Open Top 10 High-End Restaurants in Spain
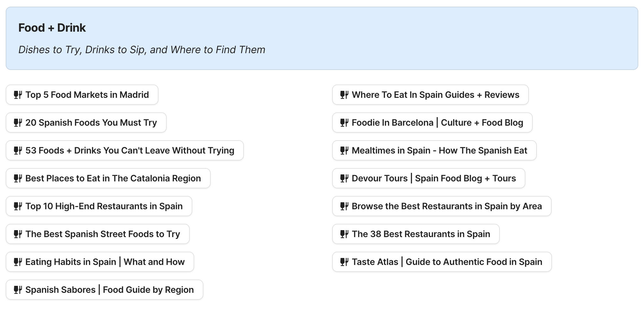 [99, 206]
